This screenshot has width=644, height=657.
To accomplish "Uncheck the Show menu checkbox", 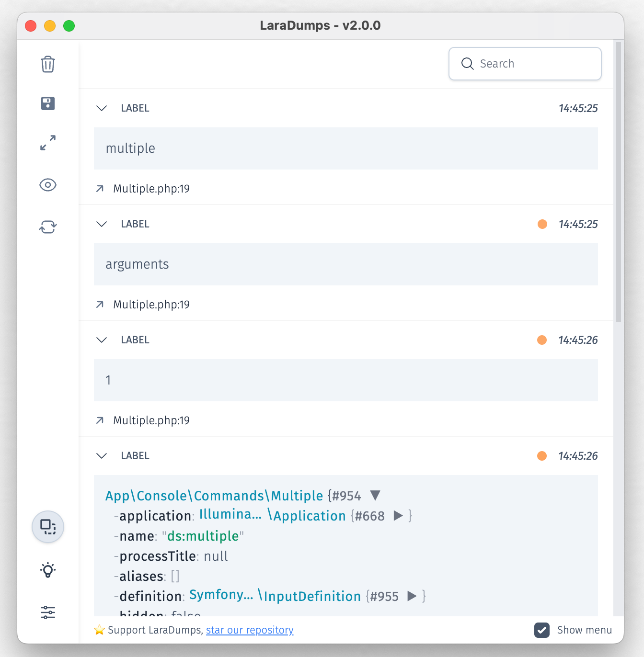I will point(542,630).
